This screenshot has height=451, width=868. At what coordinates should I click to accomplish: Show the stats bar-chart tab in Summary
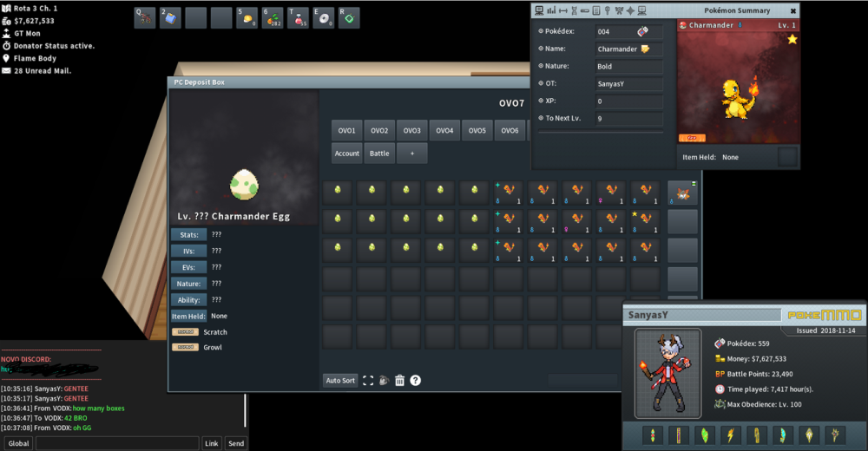(x=551, y=10)
